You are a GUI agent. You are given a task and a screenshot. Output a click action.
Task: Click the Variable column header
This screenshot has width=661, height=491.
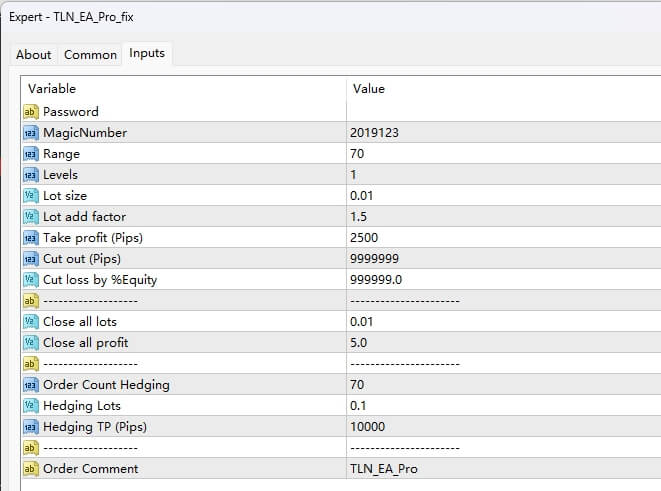coord(184,89)
